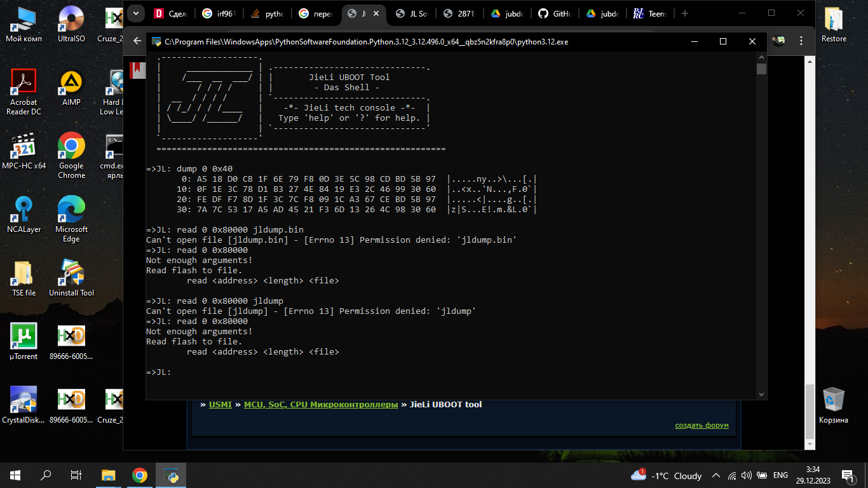868x488 pixels.
Task: Open the Мой комп desktop icon
Action: coord(24,24)
